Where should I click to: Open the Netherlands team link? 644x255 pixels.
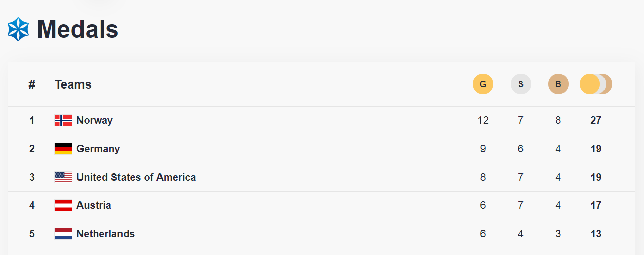(x=105, y=234)
